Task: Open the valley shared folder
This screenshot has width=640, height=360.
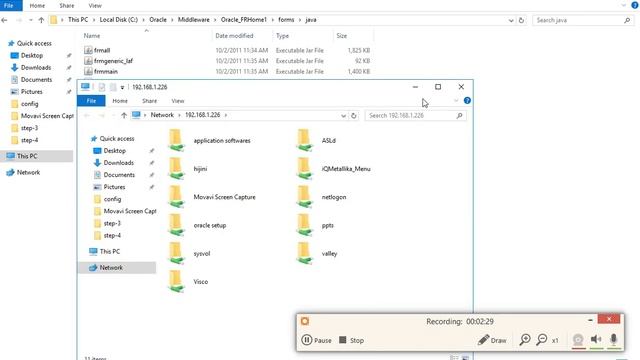Action: tap(317, 253)
